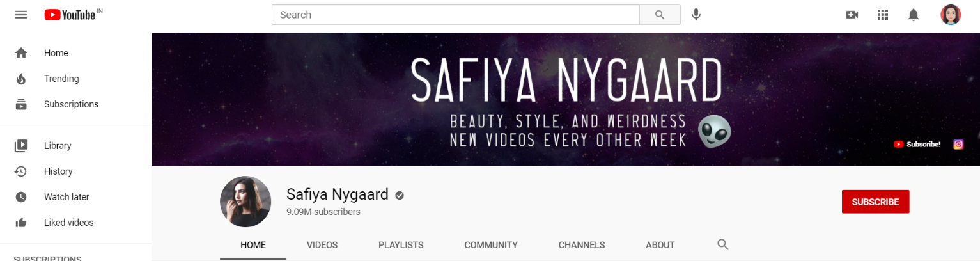Click the Instagram icon on banner

[958, 145]
